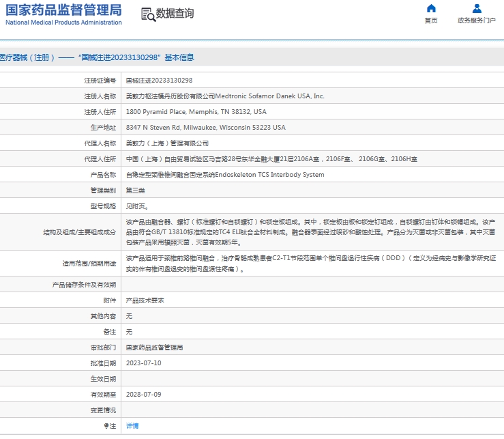The height and width of the screenshot is (439, 504).
Task: Click the bullet icon beside 注 label
Action: coord(106,426)
